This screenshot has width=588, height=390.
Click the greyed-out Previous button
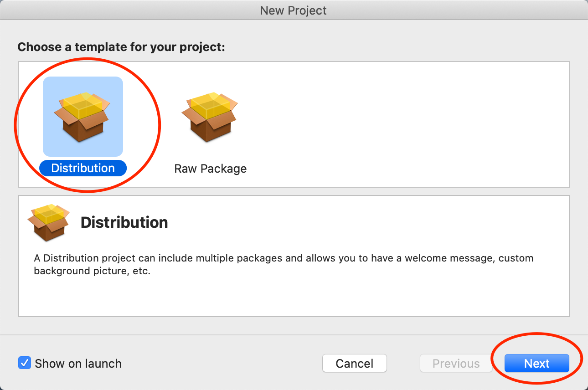(x=456, y=364)
